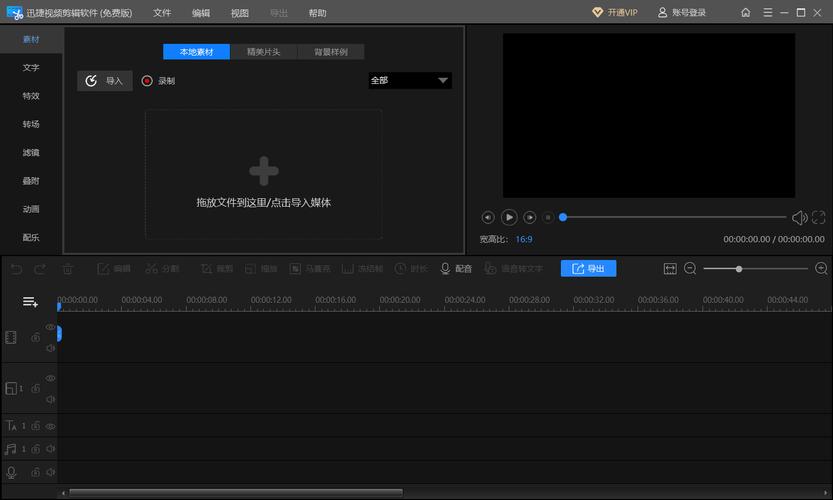
Task: Click the preview volume speaker icon
Action: tap(799, 217)
